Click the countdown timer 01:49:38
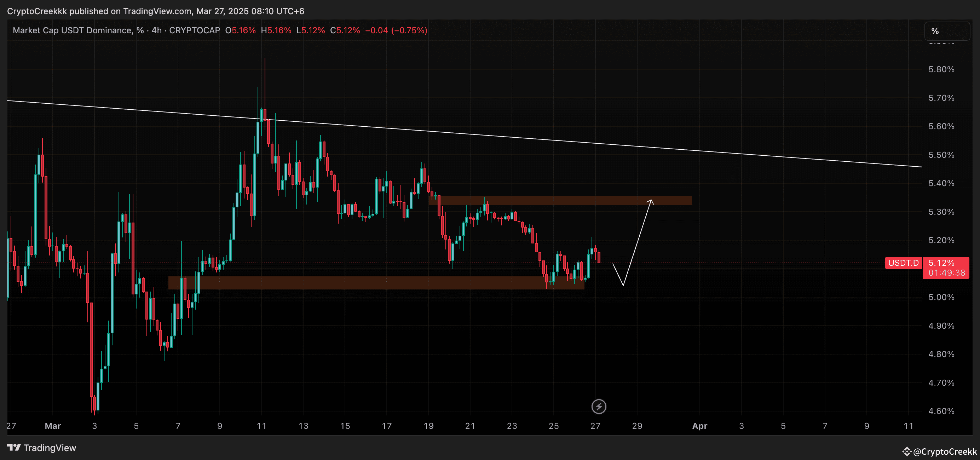Image resolution: width=980 pixels, height=460 pixels. pos(946,273)
